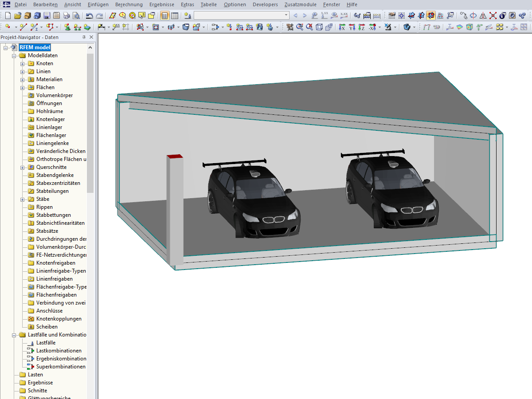
Task: Open the load case dropdown box
Action: pos(242,16)
